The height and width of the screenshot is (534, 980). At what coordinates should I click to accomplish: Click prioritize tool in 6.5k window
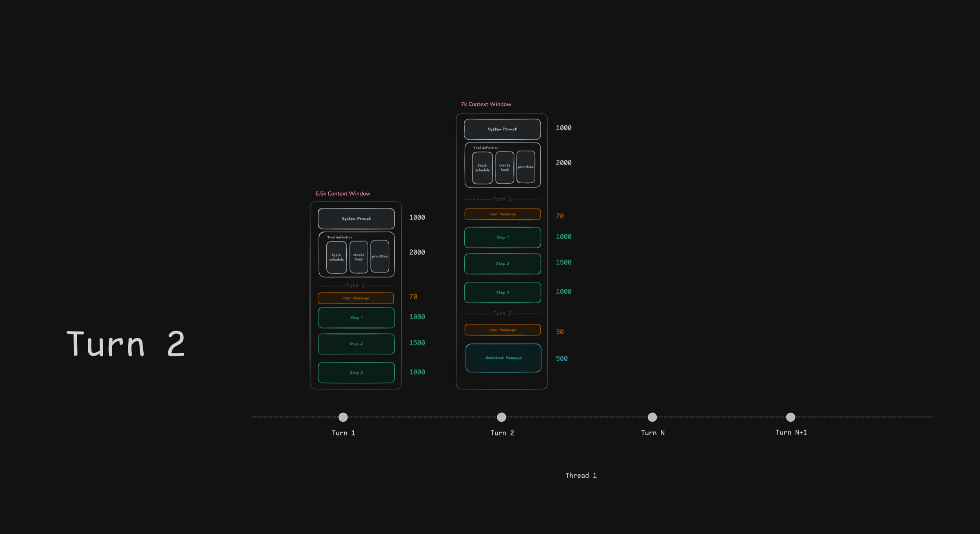pyautogui.click(x=380, y=256)
